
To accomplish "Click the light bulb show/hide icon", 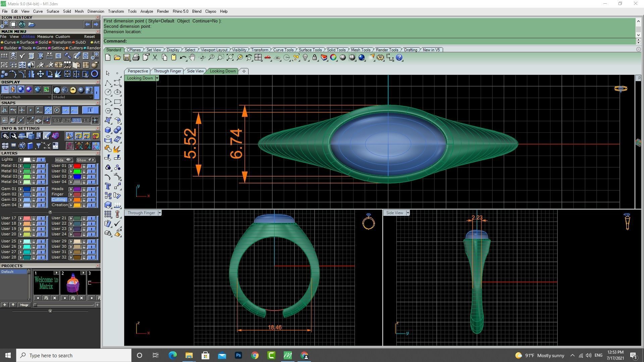I will click(x=305, y=58).
